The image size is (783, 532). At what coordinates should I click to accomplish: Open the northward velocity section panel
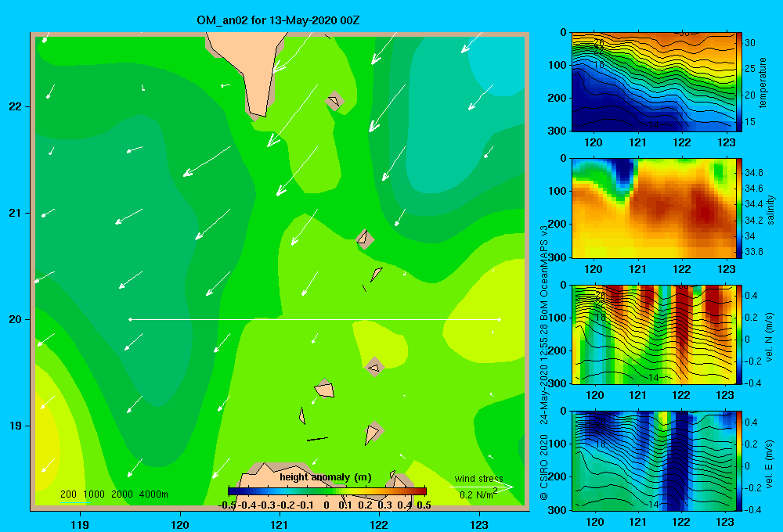pyautogui.click(x=654, y=334)
